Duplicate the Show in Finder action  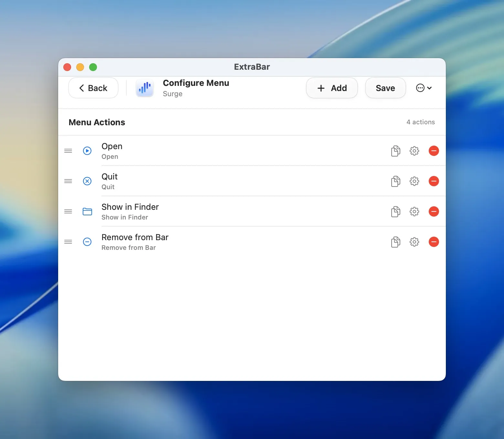point(395,211)
